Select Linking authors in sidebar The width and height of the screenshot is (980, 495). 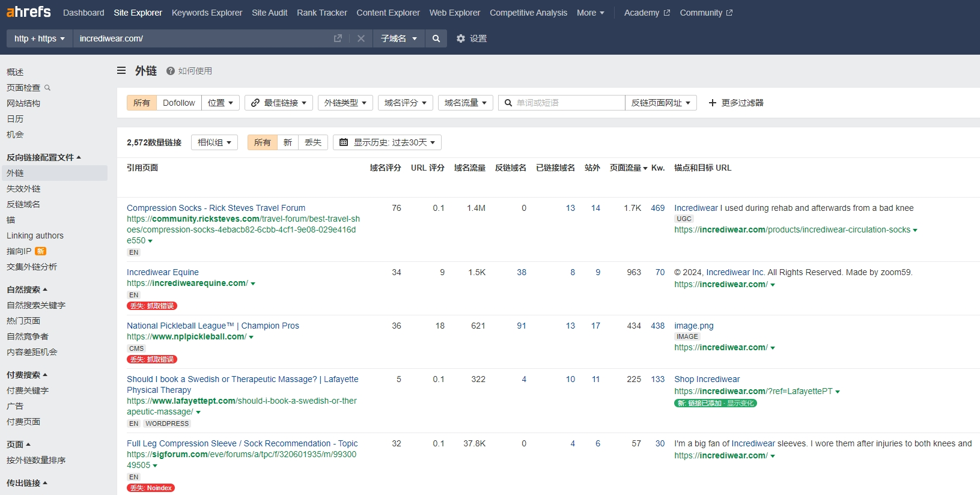pyautogui.click(x=35, y=235)
